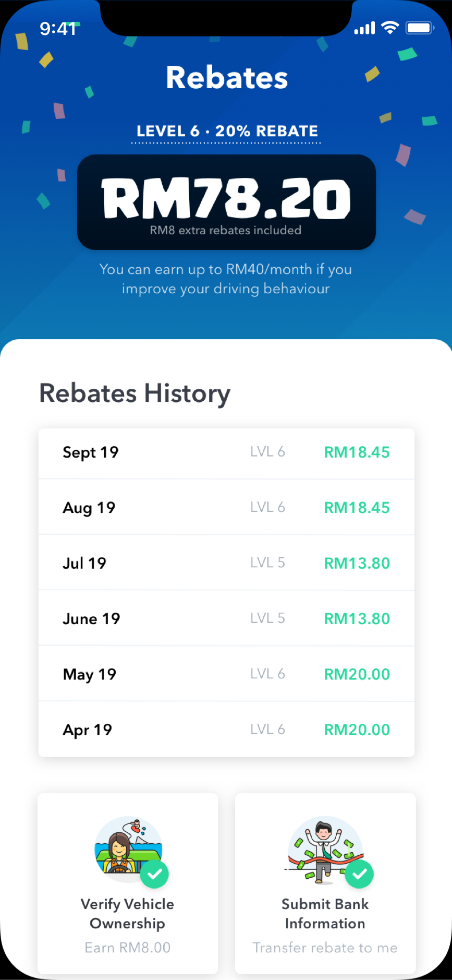This screenshot has height=980, width=452.
Task: View the May 19 rebate details
Action: pyautogui.click(x=226, y=674)
